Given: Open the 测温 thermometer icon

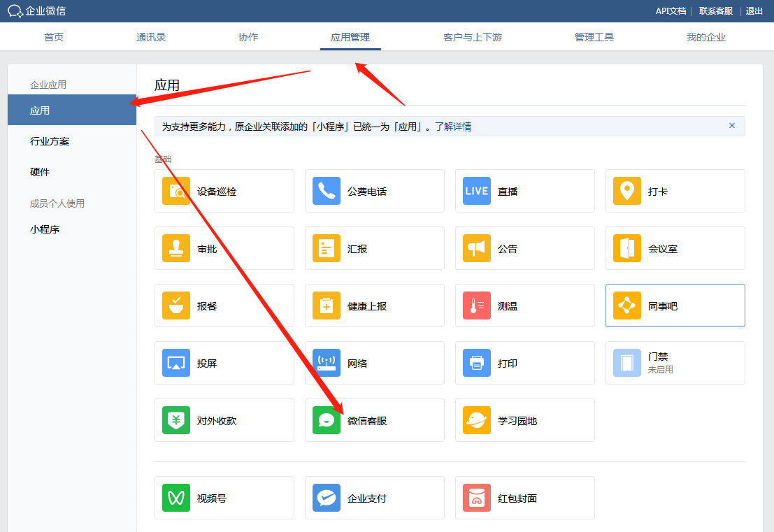Looking at the screenshot, I should click(477, 305).
